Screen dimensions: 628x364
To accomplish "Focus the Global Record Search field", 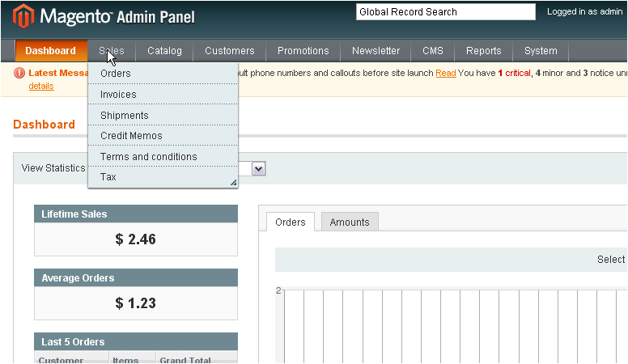I will [445, 12].
